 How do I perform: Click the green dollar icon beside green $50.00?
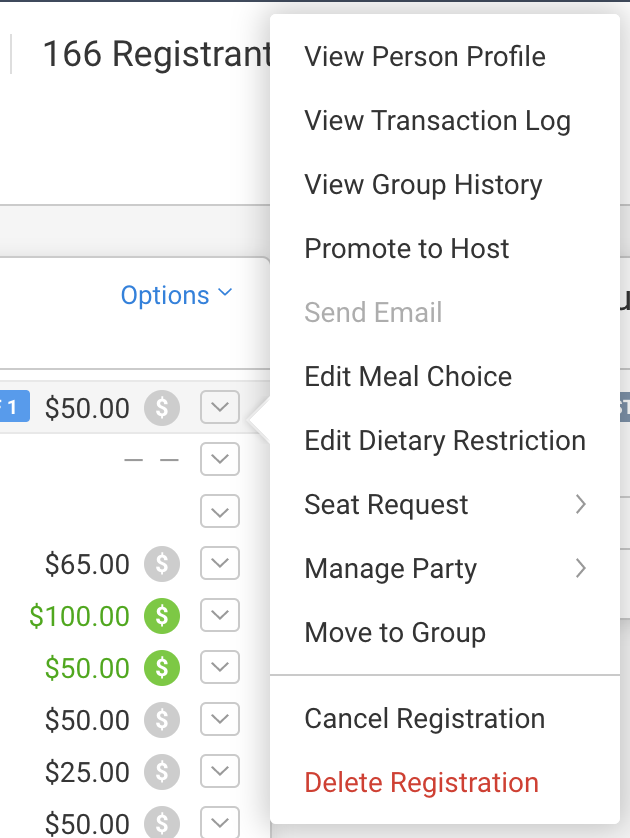coord(162,668)
